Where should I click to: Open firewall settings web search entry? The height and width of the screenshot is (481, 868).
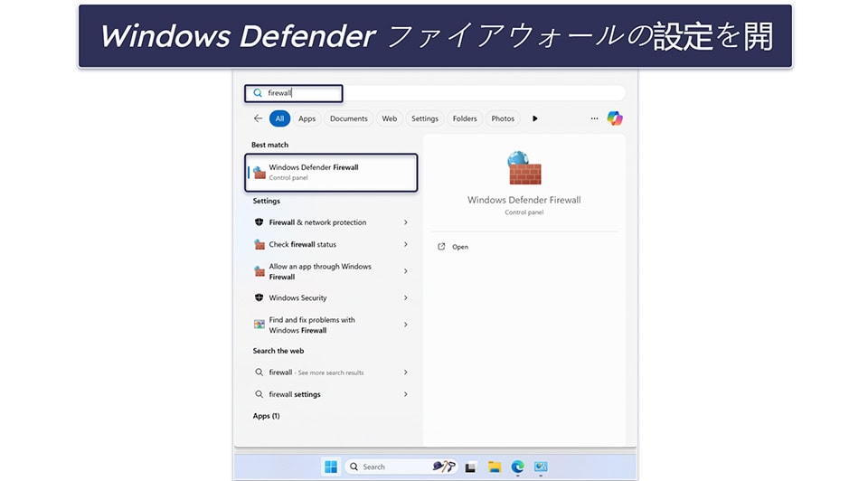331,394
